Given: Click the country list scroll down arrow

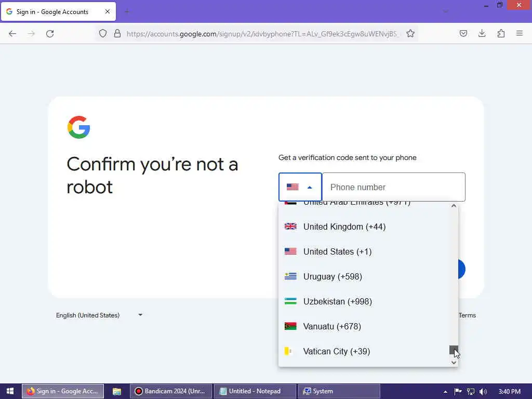Looking at the screenshot, I should (454, 363).
